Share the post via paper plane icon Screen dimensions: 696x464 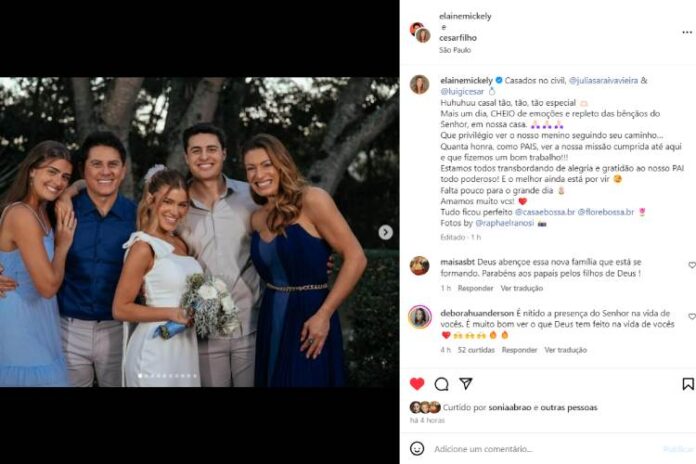(x=465, y=384)
